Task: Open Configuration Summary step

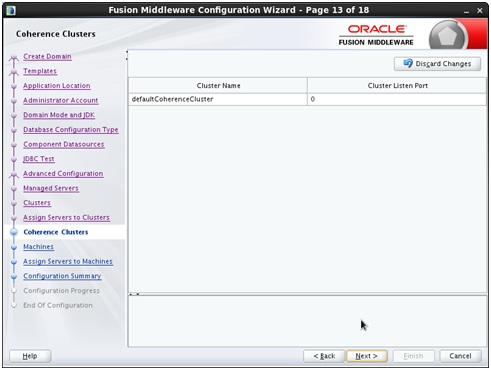Action: pos(62,276)
